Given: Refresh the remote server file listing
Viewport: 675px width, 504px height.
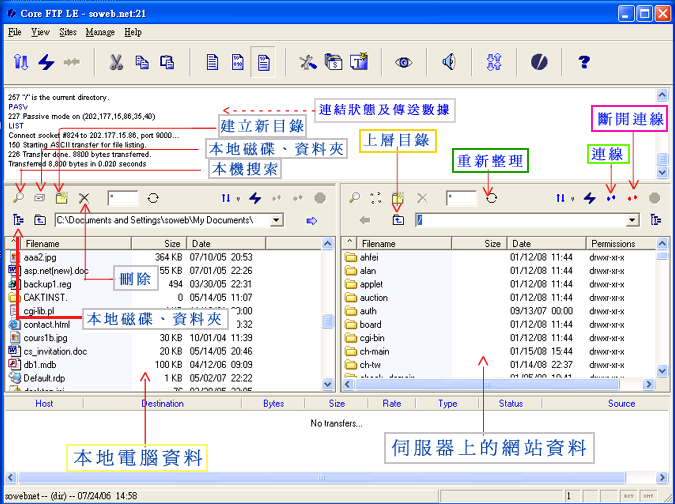Looking at the screenshot, I should tap(491, 199).
